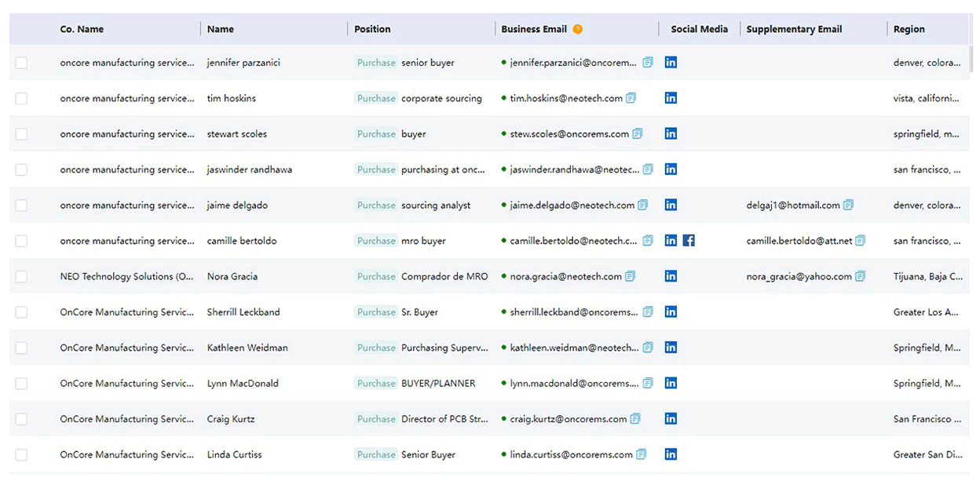Screen dimensions: 980x481
Task: Click the Social Media column header
Action: click(700, 29)
